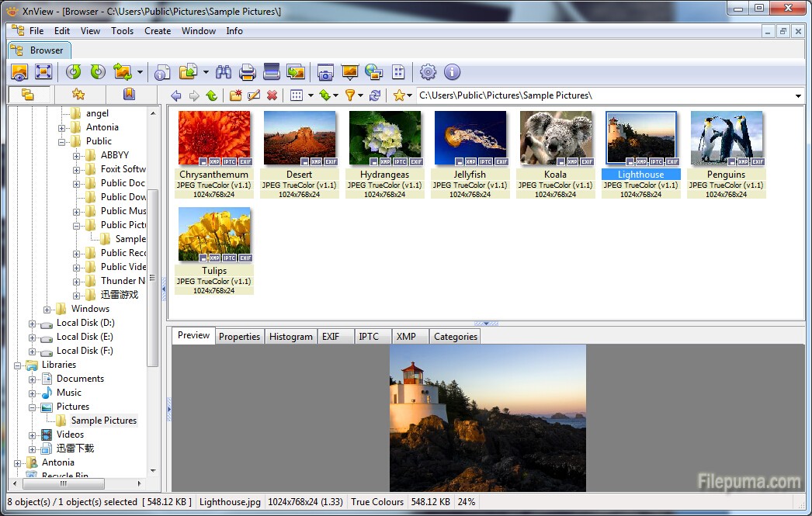This screenshot has height=516, width=812.
Task: Open the Tools menu
Action: coord(122,31)
